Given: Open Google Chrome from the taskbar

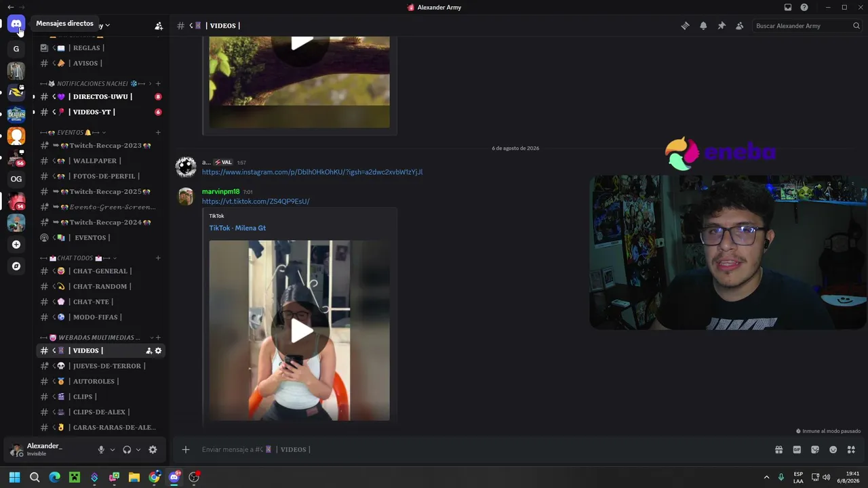Looking at the screenshot, I should click(155, 477).
